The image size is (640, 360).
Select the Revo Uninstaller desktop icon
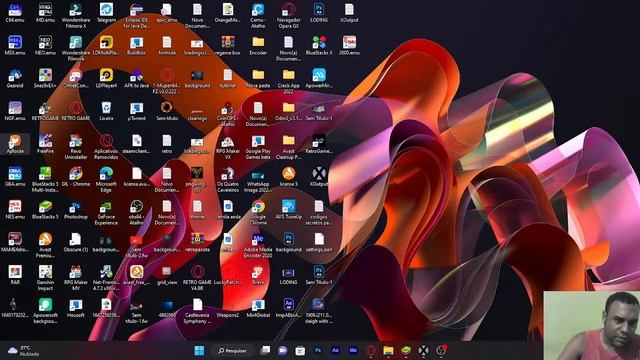click(x=76, y=147)
